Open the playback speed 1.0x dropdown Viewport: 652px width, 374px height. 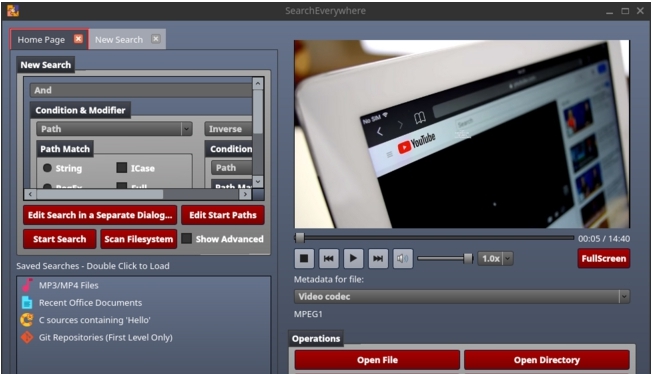(x=495, y=258)
